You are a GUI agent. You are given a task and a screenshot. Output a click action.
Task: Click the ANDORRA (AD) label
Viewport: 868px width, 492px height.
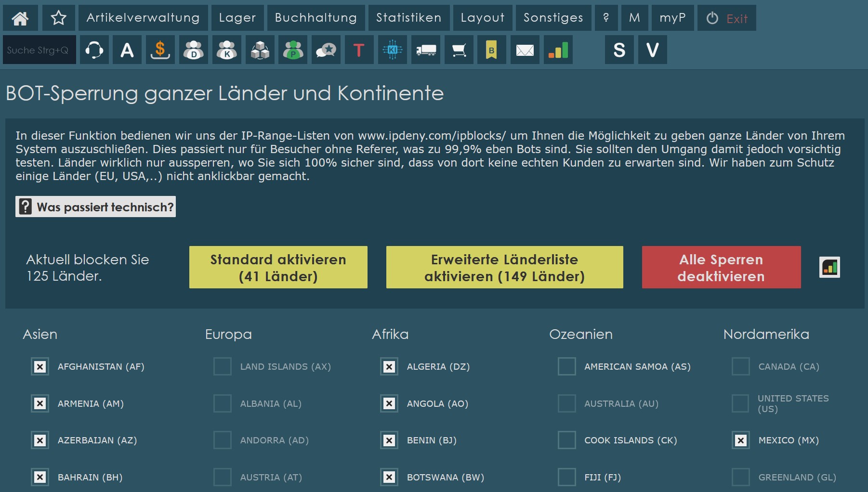click(275, 440)
